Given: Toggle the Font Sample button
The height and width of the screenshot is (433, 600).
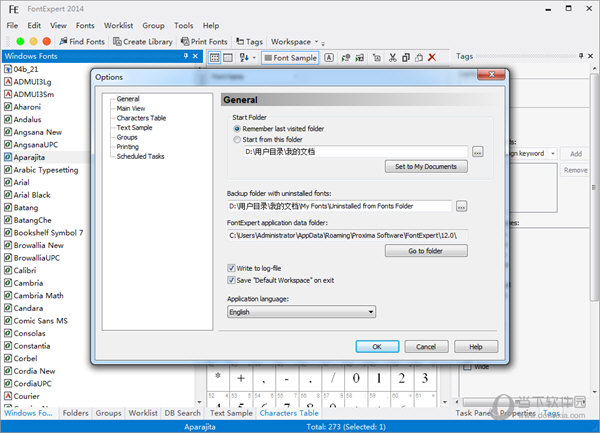Looking at the screenshot, I should click(290, 58).
